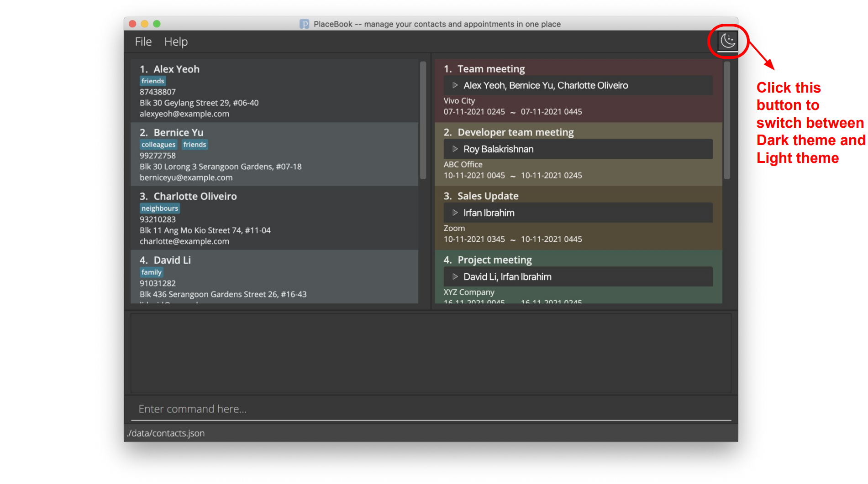Select the Project meeting appointment title
Viewport: 868px width, 484px height.
494,260
